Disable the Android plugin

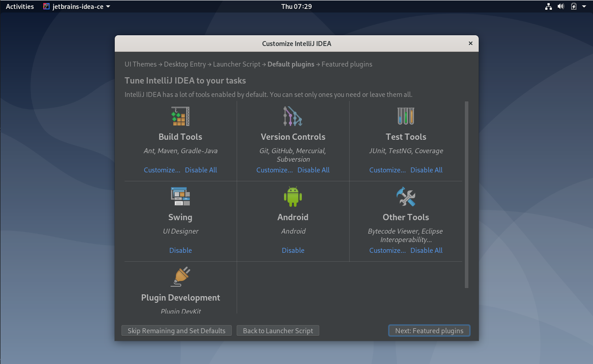tap(293, 250)
